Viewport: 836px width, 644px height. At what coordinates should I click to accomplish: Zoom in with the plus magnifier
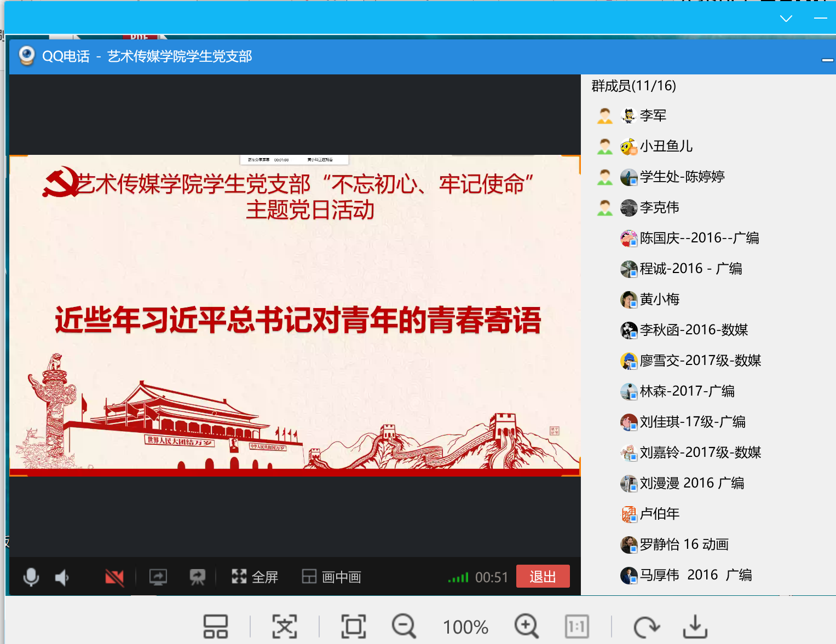527,626
